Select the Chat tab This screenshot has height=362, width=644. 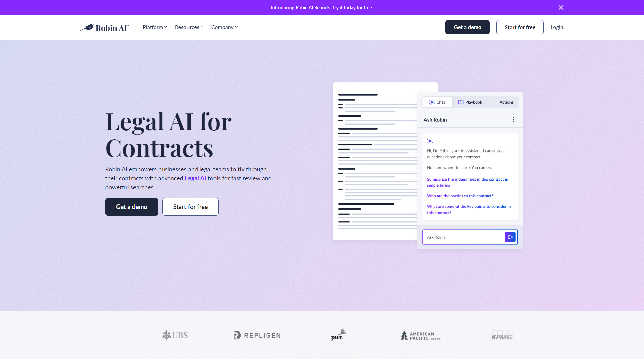(437, 102)
